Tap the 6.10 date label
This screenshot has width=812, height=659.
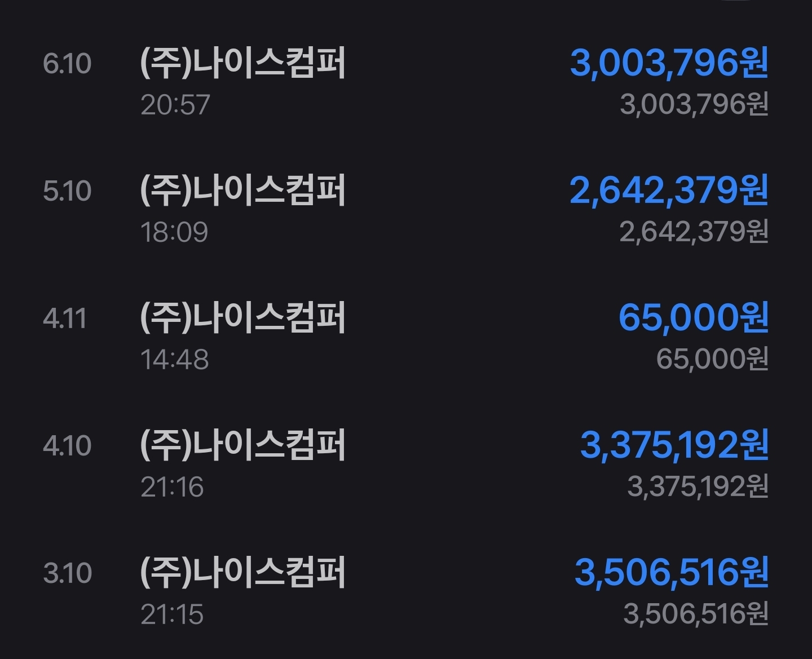coord(67,64)
